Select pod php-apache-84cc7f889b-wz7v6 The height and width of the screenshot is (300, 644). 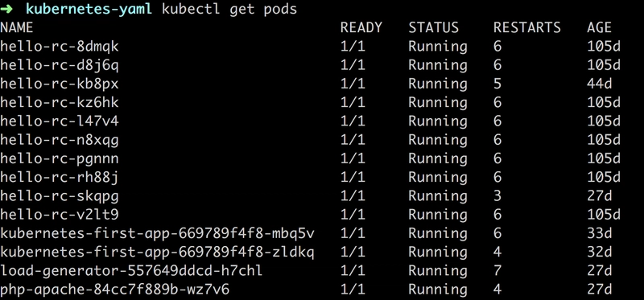[114, 290]
